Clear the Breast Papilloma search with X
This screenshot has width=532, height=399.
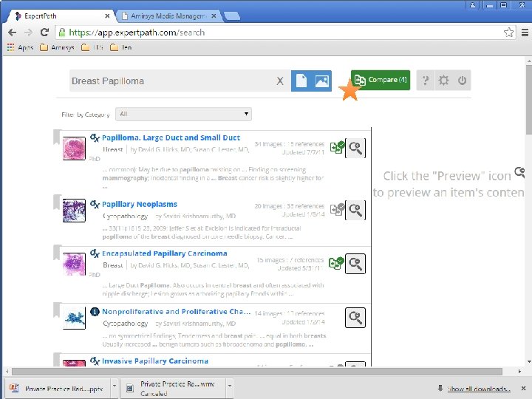coord(280,81)
